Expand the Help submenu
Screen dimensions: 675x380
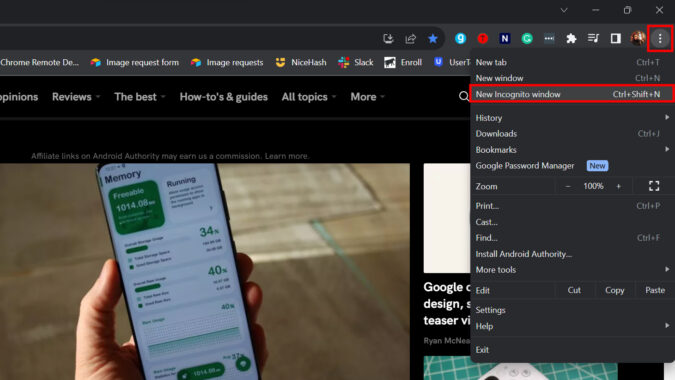pos(572,326)
